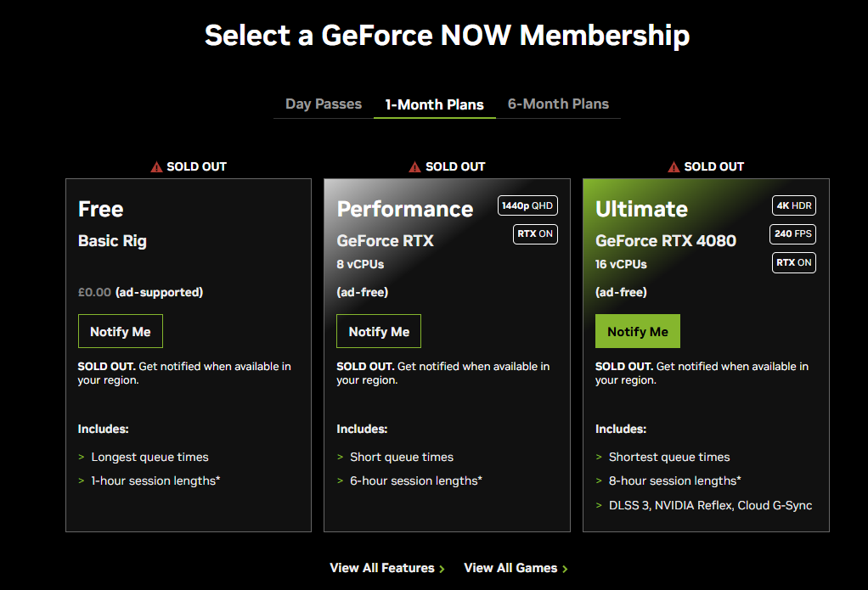Click the 'Longest queue times' list item

point(149,457)
